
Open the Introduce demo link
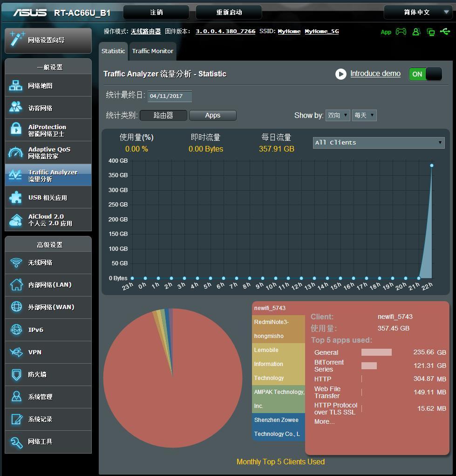[375, 74]
